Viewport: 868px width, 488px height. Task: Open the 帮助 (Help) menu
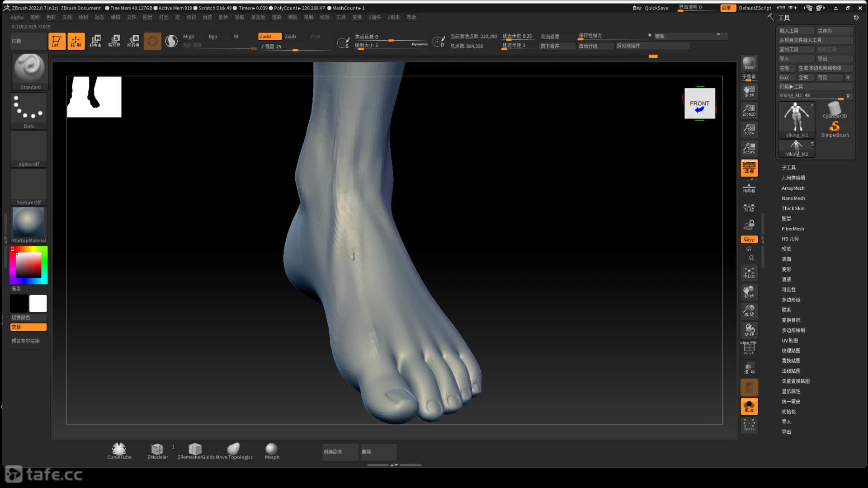[411, 18]
